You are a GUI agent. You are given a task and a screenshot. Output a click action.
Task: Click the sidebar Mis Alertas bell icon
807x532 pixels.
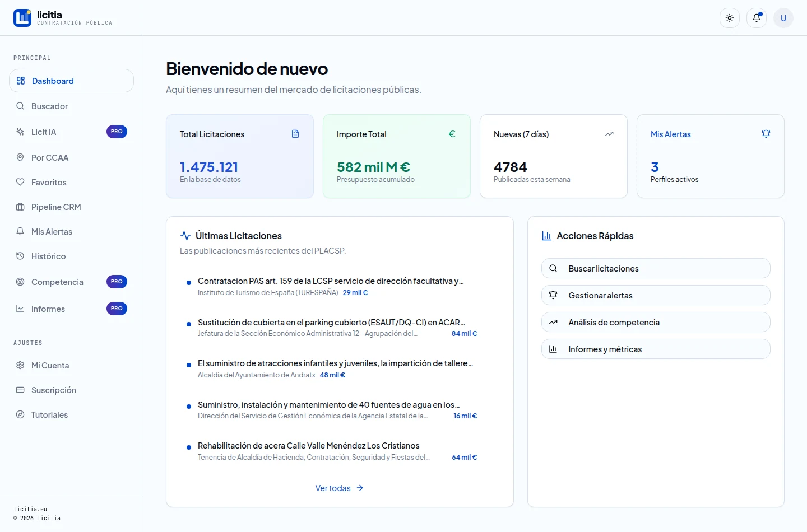pos(20,231)
